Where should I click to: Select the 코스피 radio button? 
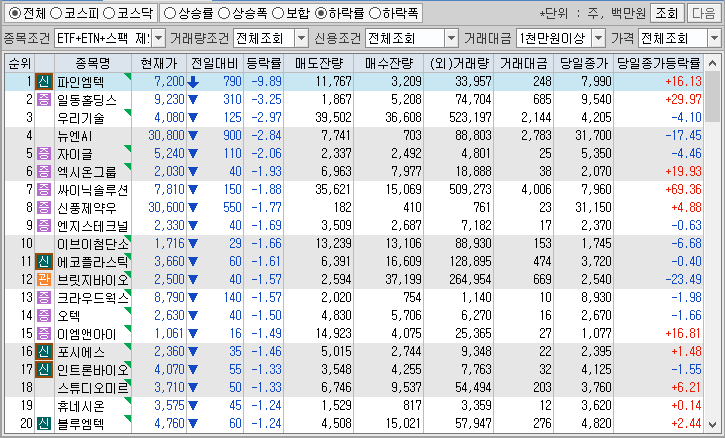pyautogui.click(x=56, y=13)
